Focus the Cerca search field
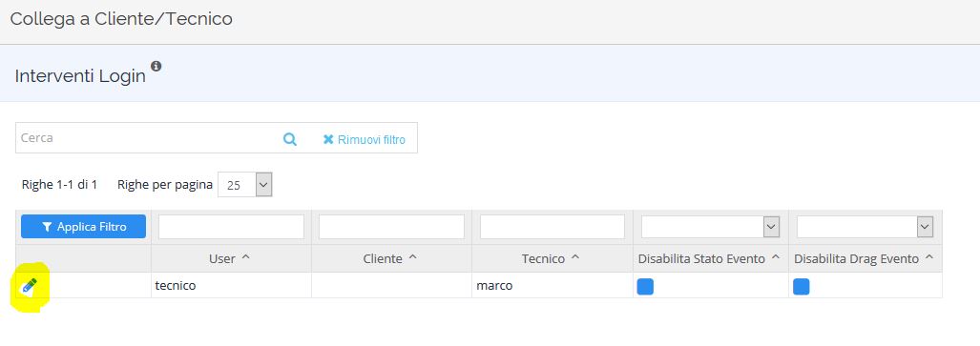This screenshot has height=346, width=980. 147,138
